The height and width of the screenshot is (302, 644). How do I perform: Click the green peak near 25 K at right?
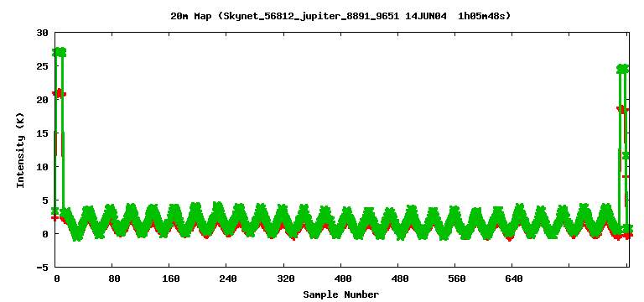tap(623, 69)
